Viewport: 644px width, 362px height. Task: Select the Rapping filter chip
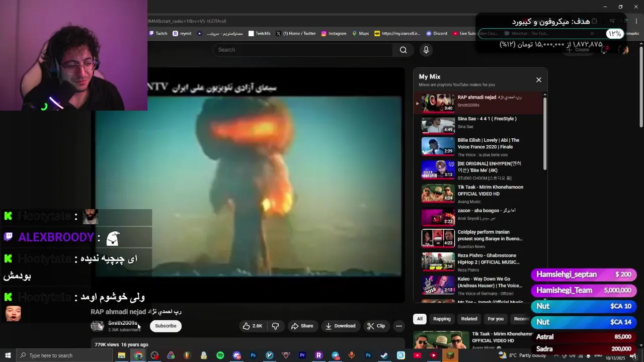pos(442,319)
